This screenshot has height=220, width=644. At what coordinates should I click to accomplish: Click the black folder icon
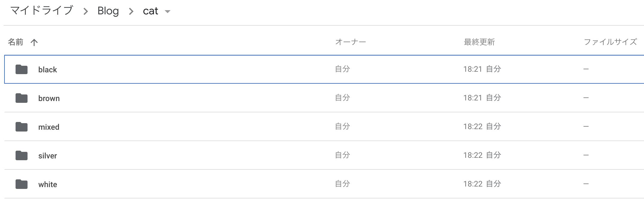pyautogui.click(x=22, y=69)
